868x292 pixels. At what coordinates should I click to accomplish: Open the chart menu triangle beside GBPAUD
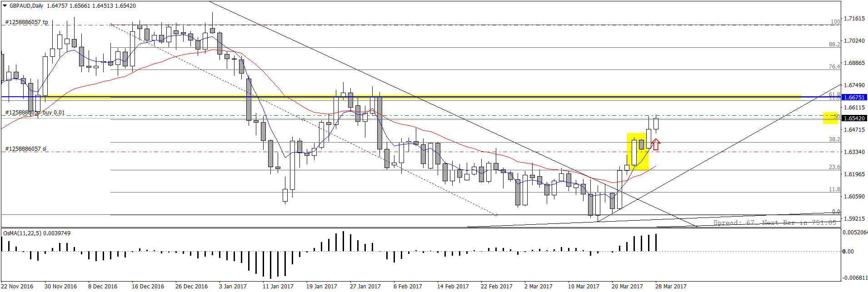click(5, 6)
